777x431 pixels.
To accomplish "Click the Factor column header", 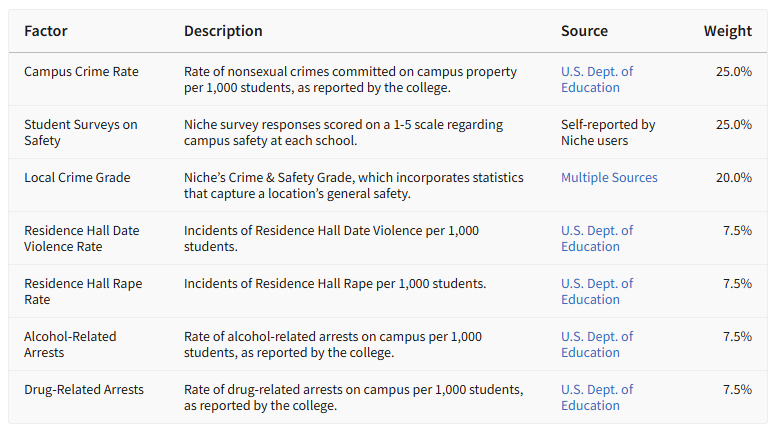I will tap(46, 31).
